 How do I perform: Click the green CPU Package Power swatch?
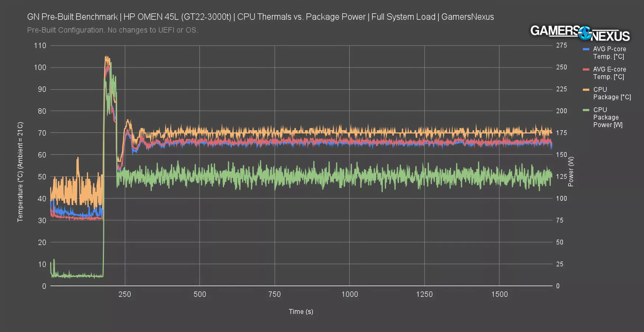(x=586, y=110)
